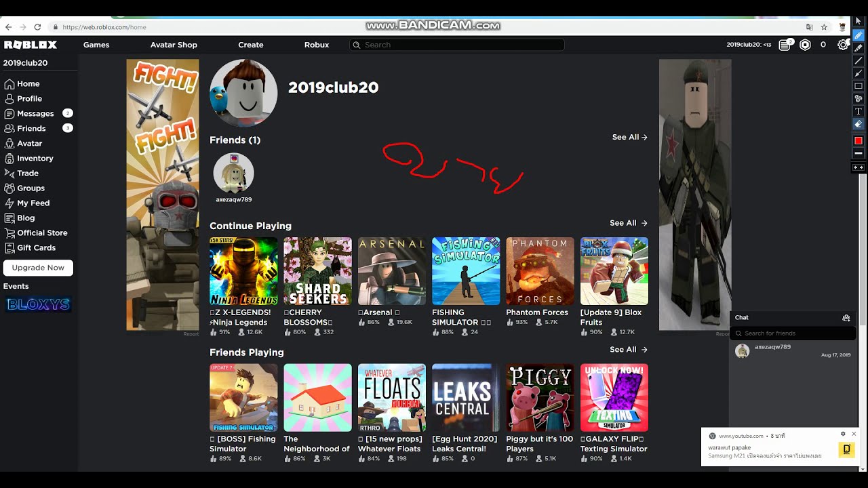The image size is (868, 488).
Task: Open the translate page icon in address bar
Action: [809, 27]
